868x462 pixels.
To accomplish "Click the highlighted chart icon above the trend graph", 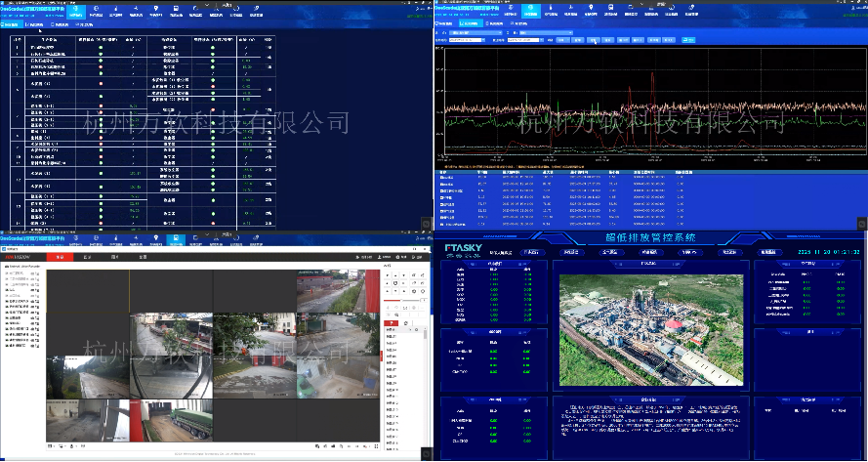I will 530,10.
